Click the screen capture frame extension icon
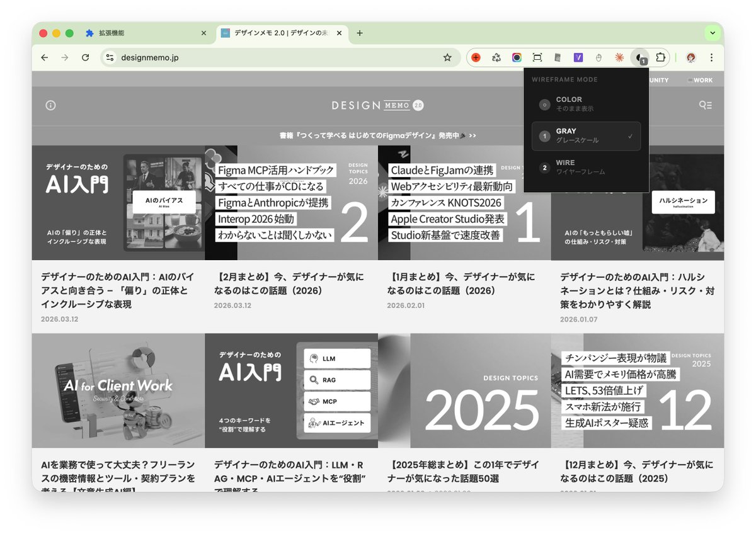The image size is (756, 534). [x=537, y=57]
